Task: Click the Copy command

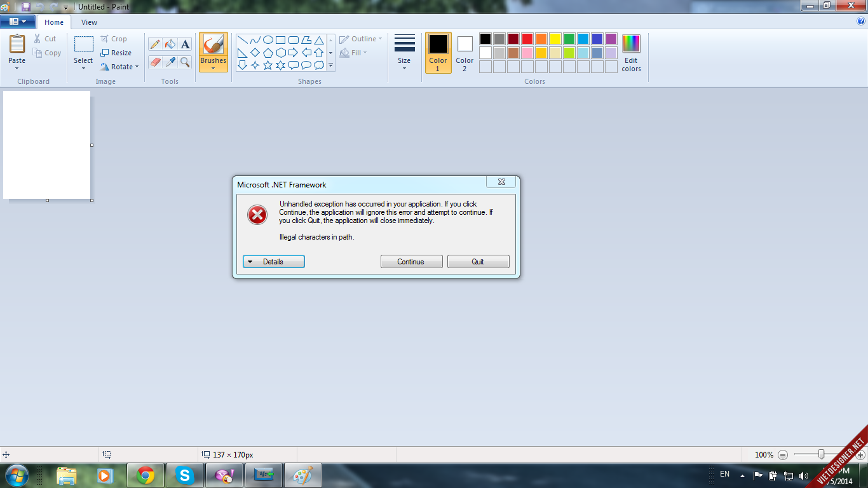Action: [48, 53]
